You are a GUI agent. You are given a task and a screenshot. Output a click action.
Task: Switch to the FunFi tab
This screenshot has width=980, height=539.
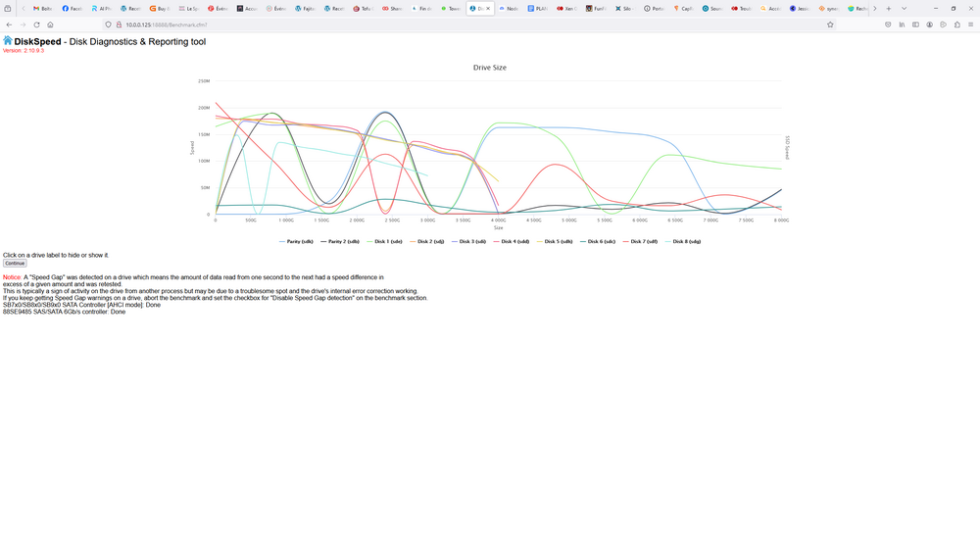tap(596, 9)
